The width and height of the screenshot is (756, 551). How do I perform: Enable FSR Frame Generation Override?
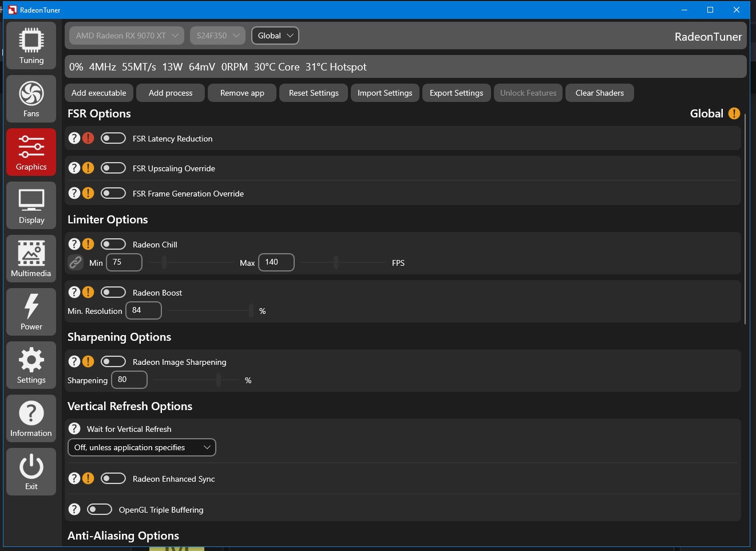(x=113, y=193)
